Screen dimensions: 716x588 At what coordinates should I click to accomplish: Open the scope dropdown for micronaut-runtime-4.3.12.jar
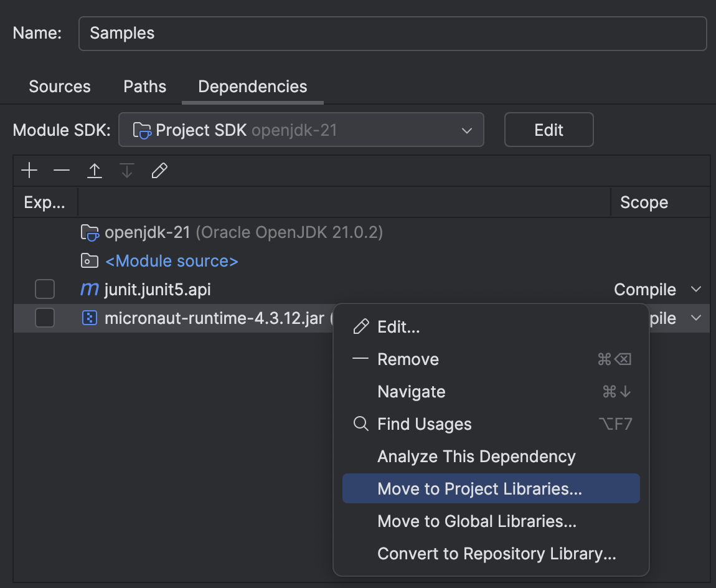point(696,318)
